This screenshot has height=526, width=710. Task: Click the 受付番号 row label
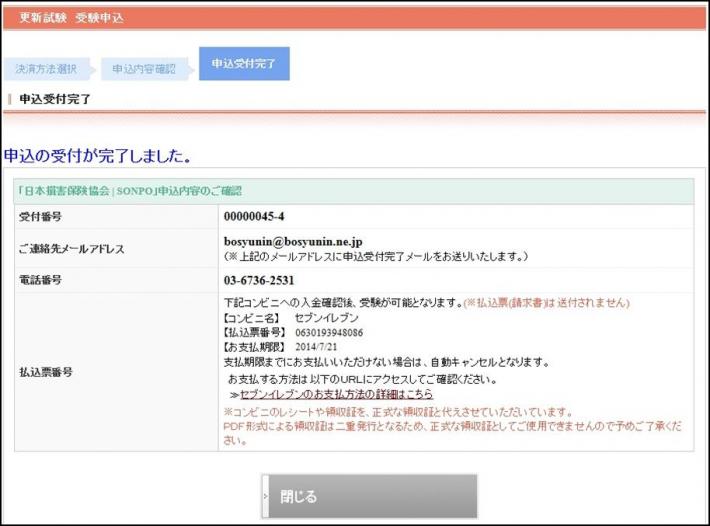click(40, 216)
